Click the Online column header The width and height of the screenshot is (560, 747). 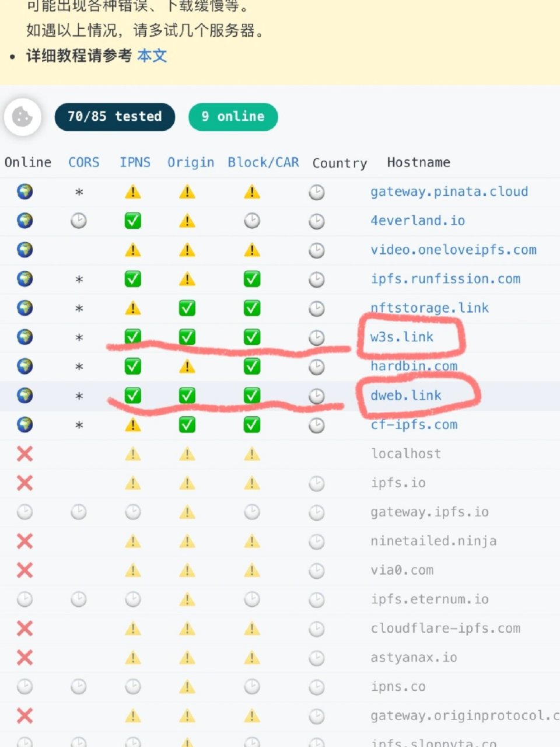coord(27,162)
